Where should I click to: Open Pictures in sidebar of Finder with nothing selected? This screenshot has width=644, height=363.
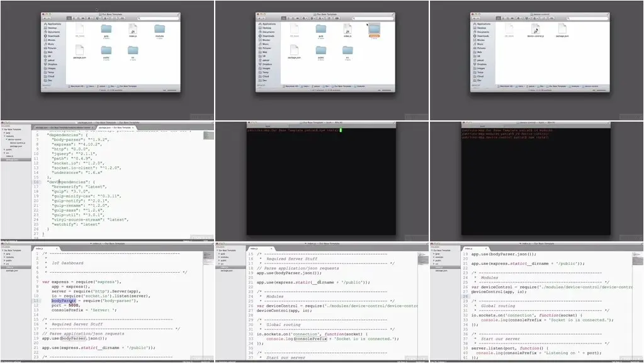click(x=52, y=48)
